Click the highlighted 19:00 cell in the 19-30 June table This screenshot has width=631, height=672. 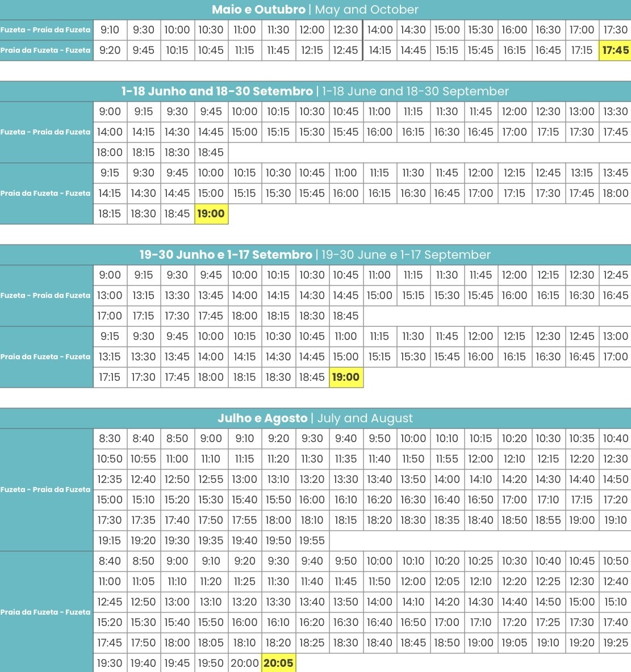[346, 377]
